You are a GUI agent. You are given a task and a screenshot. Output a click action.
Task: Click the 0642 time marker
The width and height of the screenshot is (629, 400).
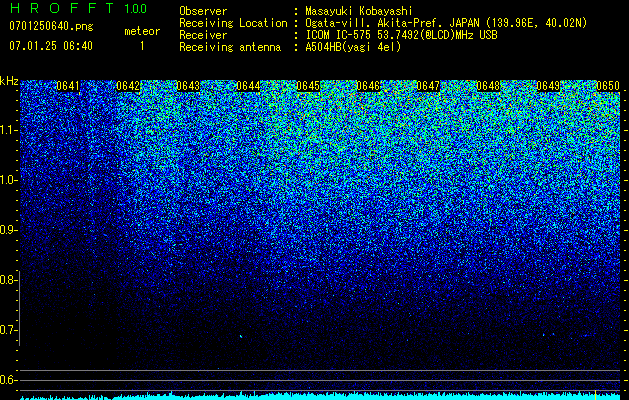[128, 86]
